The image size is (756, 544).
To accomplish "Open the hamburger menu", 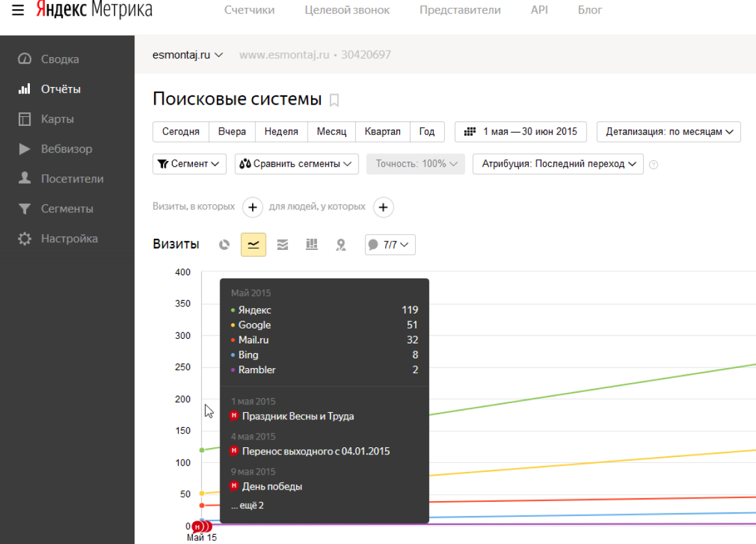I will [18, 10].
